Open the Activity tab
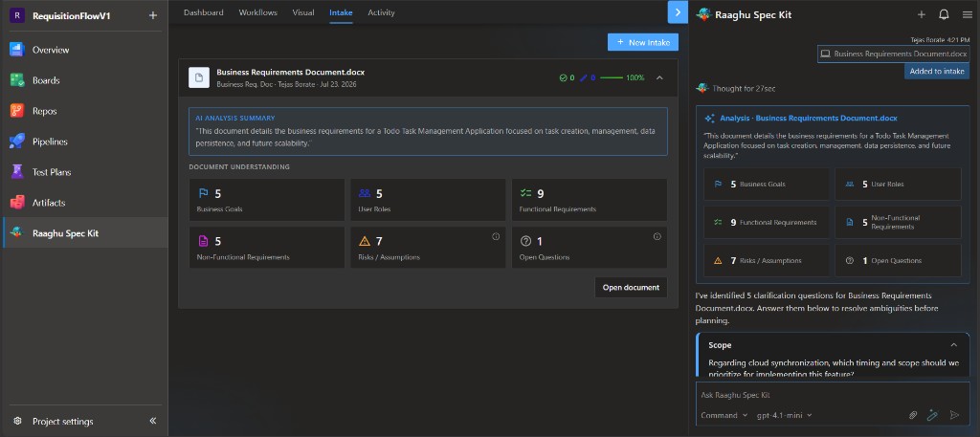The width and height of the screenshot is (980, 437). tap(381, 12)
